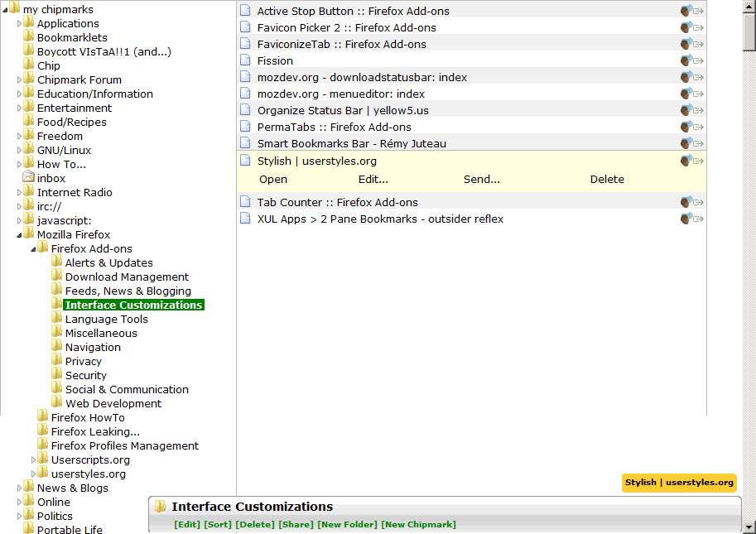Collapse the Mozilla Firefox folder

point(19,235)
